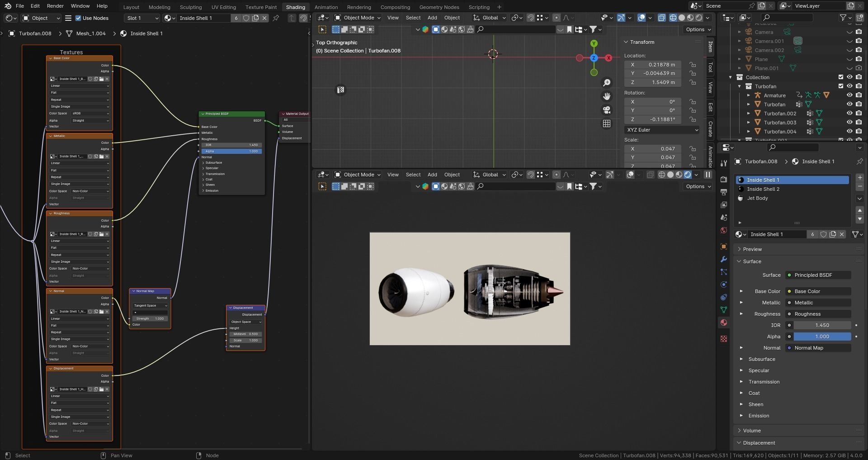Viewport: 868px width, 460px height.
Task: Open material slot specials chevron menu
Action: point(860,199)
